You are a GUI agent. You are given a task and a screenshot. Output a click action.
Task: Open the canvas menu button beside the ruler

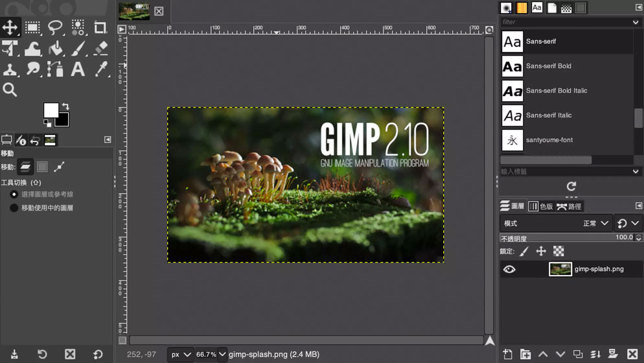(x=122, y=29)
